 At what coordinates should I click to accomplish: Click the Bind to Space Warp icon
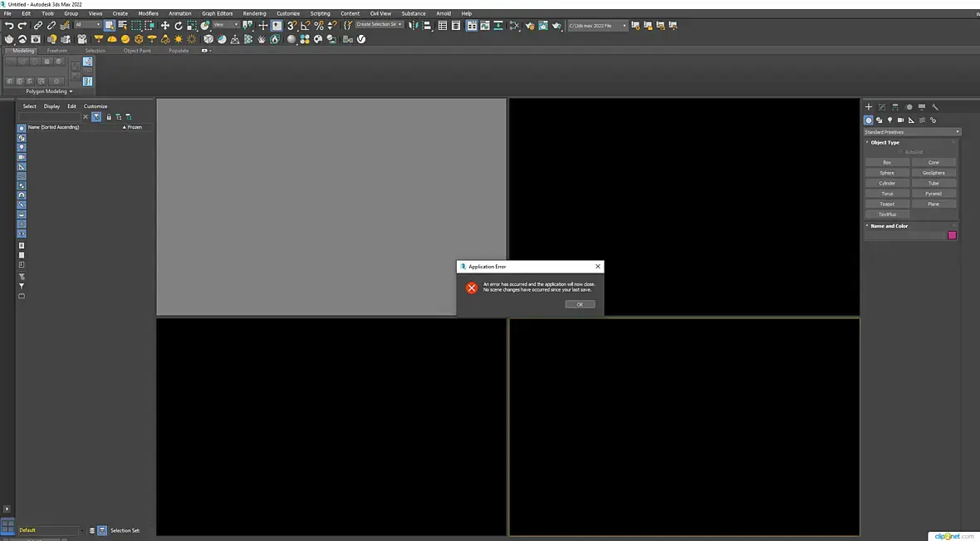point(65,26)
